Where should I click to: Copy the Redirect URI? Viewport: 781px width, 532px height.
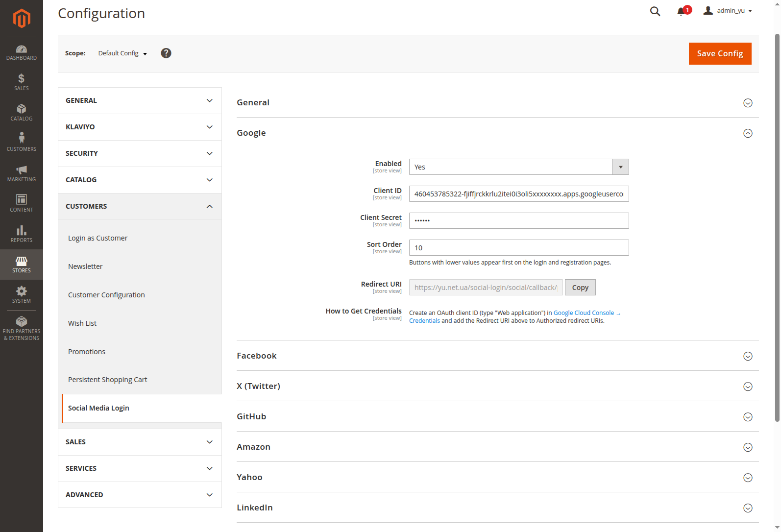tap(580, 288)
